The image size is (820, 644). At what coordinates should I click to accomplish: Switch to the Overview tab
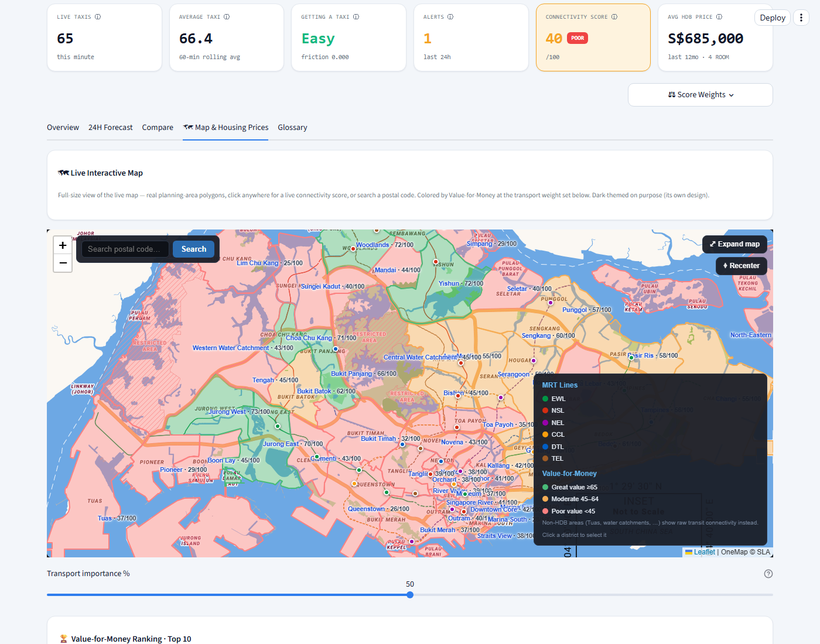(x=63, y=128)
